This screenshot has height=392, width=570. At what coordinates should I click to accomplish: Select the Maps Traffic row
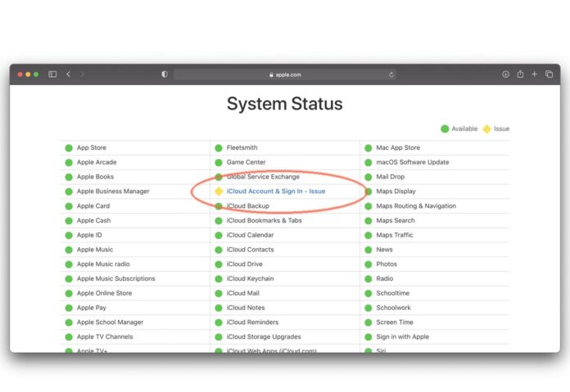tap(435, 235)
